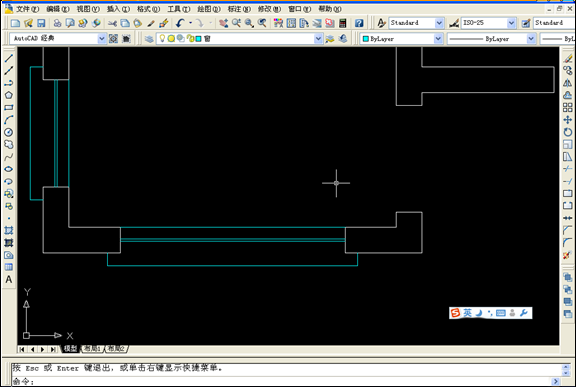Select the Line tool in draw toolbar
The image size is (576, 387).
[9, 58]
